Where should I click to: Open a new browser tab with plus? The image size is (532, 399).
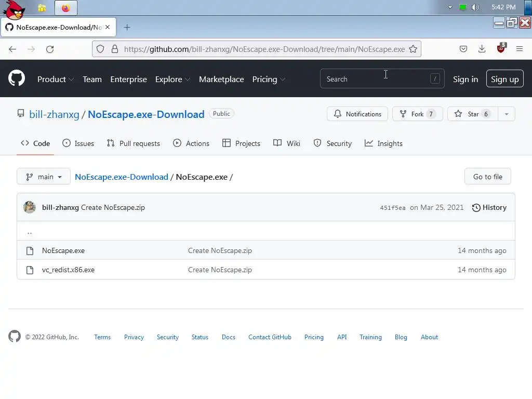pyautogui.click(x=127, y=28)
